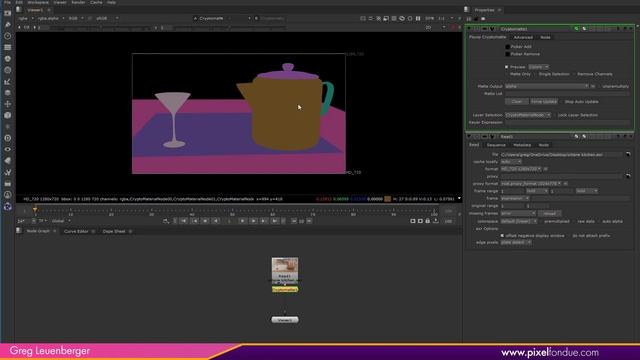640x360 pixels.
Task: Toggle the unpremultiply checkbox
Action: [599, 87]
